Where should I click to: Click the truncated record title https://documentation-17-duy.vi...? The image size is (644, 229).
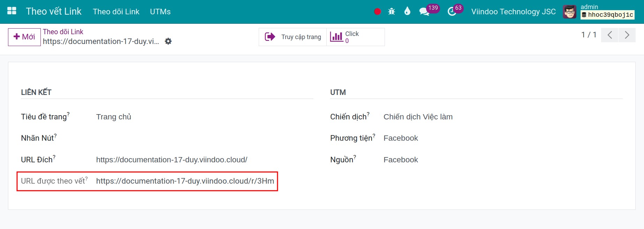click(x=101, y=41)
